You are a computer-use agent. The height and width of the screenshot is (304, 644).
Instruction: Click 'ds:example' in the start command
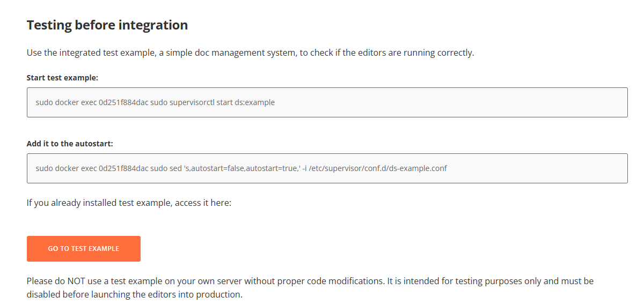254,102
